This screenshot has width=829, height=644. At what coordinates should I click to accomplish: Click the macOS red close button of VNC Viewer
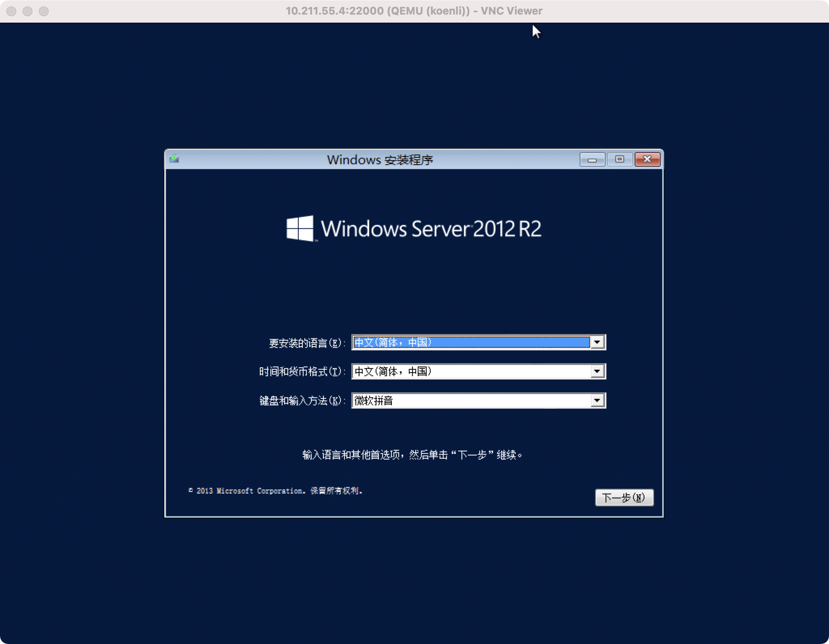(11, 11)
